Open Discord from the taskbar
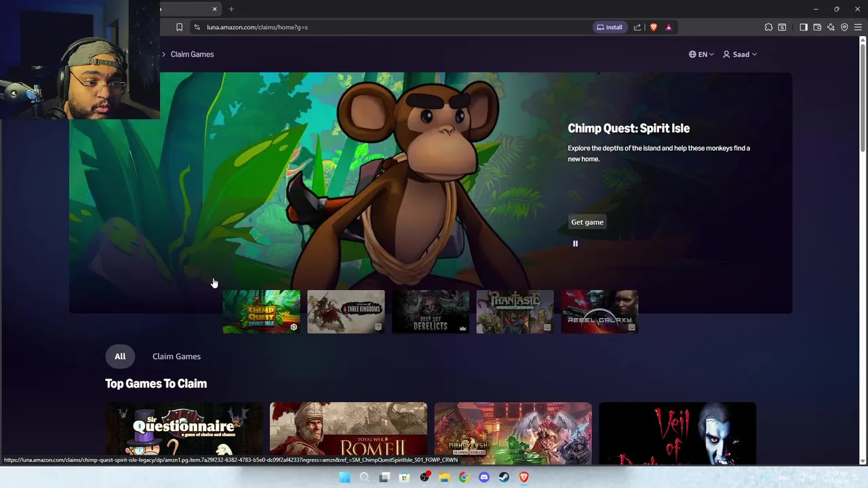This screenshot has width=868, height=488. [484, 477]
